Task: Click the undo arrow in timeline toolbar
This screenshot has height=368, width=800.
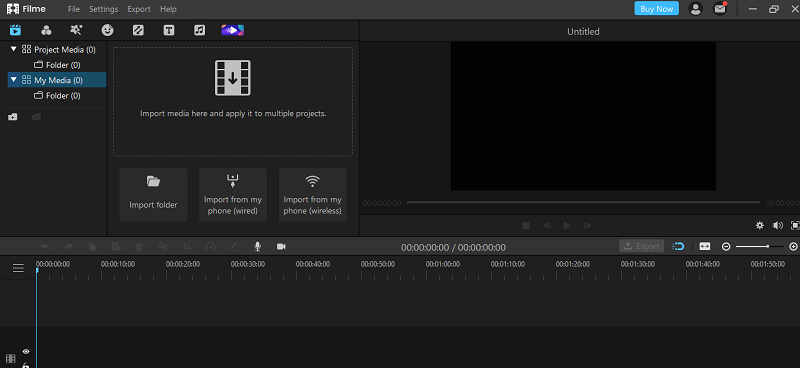Action: coord(45,247)
